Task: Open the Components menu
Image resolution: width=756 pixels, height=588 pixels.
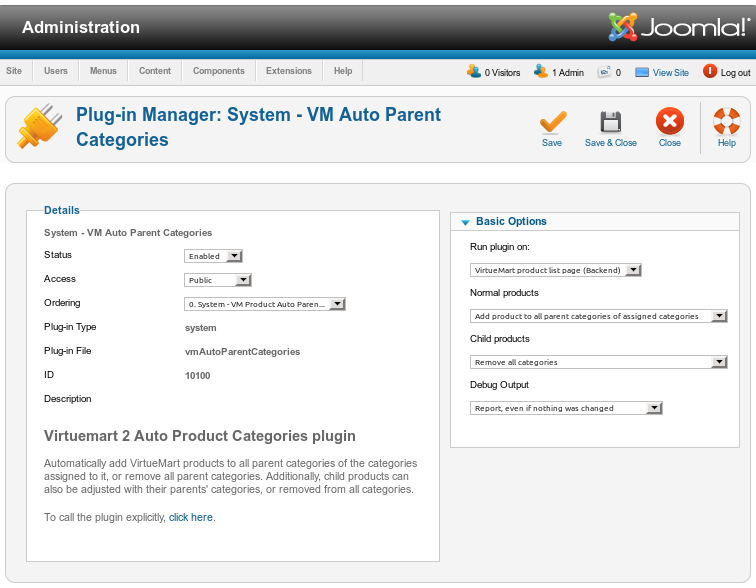Action: 218,71
